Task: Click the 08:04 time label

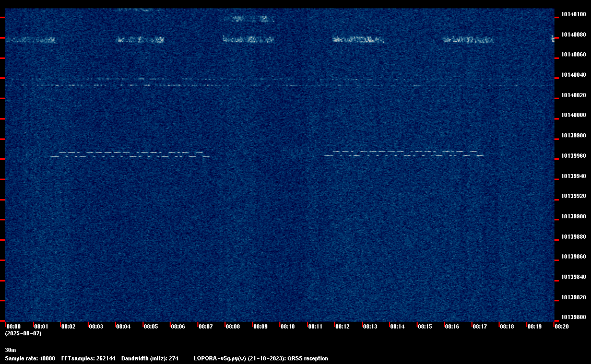Action: pyautogui.click(x=123, y=326)
